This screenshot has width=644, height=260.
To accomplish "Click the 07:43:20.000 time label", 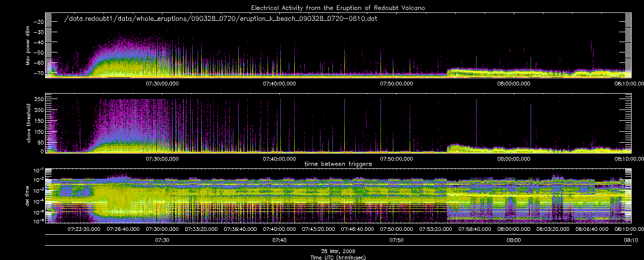I will tap(319, 229).
